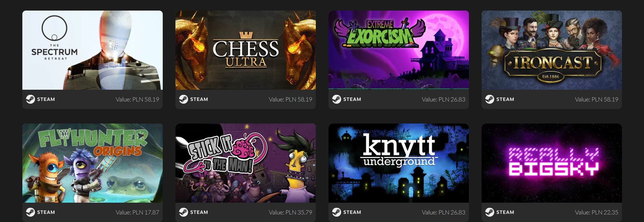Click the Steam icon under Chess Ultra
The width and height of the screenshot is (644, 222).
(x=184, y=99)
